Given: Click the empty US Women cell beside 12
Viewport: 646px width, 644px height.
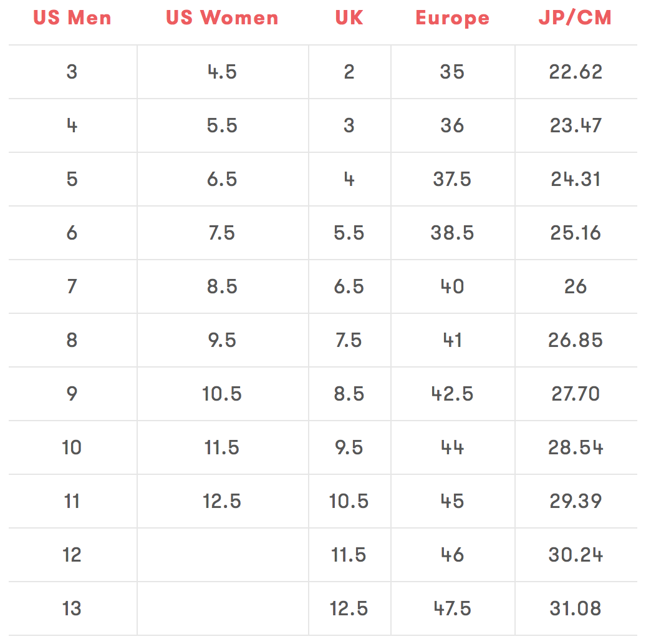Looking at the screenshot, I should tap(223, 555).
